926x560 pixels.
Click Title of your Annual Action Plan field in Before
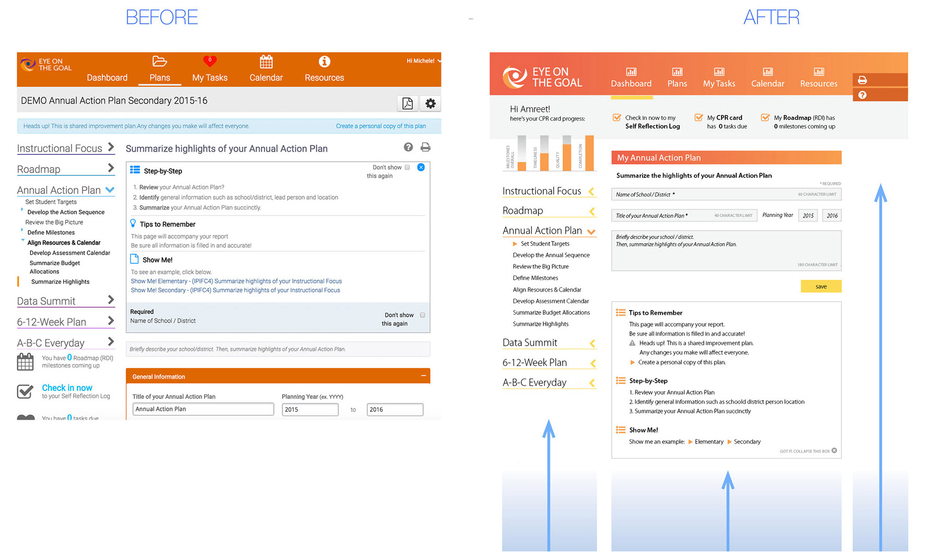pyautogui.click(x=203, y=409)
